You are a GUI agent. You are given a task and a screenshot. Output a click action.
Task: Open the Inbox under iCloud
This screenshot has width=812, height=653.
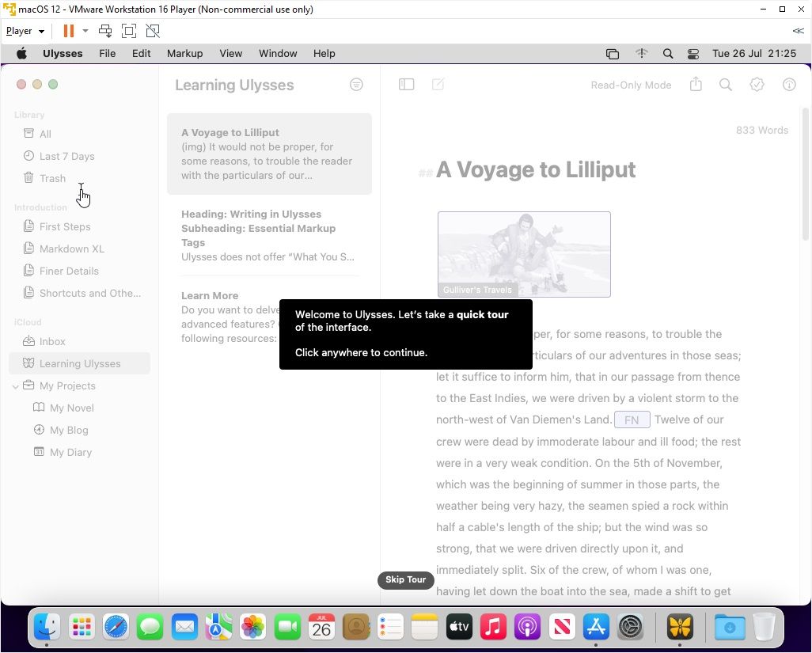click(x=52, y=341)
